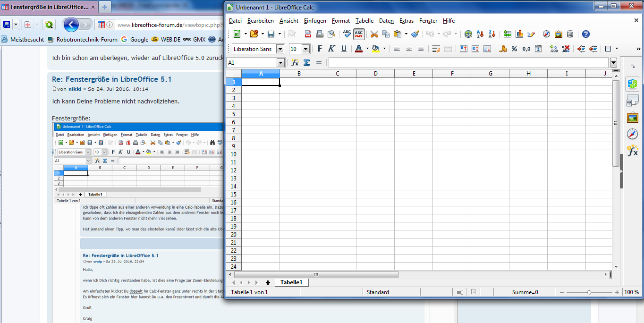Open LibreOffice Help question mark
644x323 pixels.
coord(586,34)
